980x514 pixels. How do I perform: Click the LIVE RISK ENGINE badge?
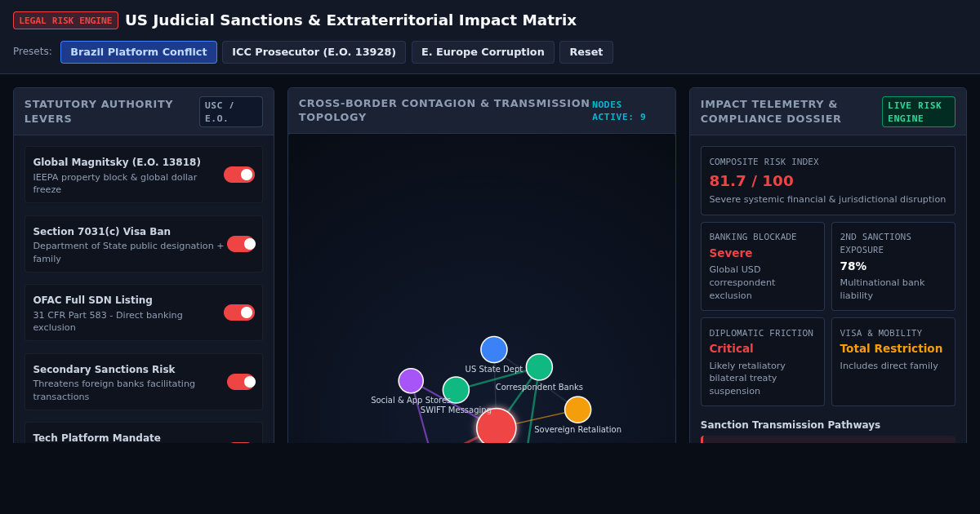pyautogui.click(x=919, y=112)
